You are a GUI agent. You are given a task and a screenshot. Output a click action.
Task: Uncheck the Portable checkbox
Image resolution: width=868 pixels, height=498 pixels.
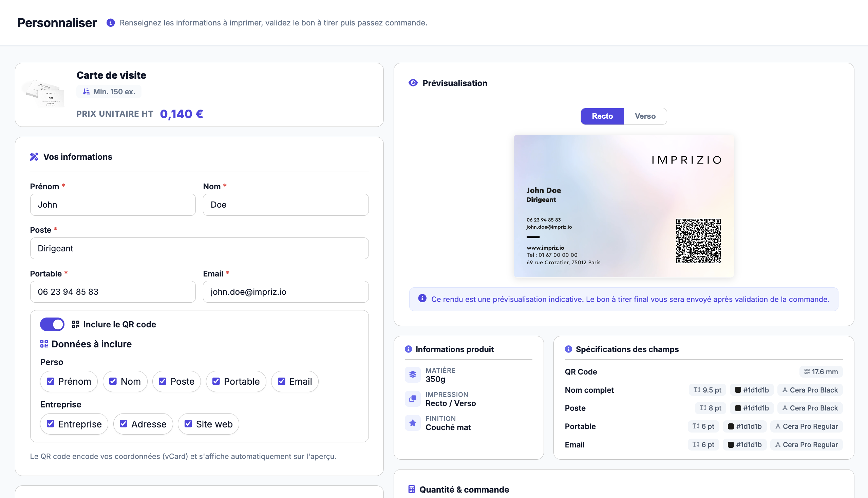click(x=216, y=381)
